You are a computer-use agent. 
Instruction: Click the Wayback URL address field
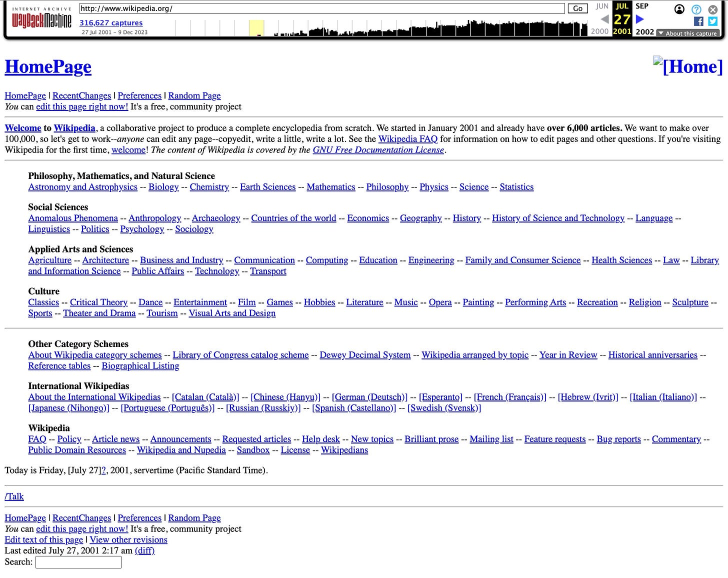coord(321,8)
